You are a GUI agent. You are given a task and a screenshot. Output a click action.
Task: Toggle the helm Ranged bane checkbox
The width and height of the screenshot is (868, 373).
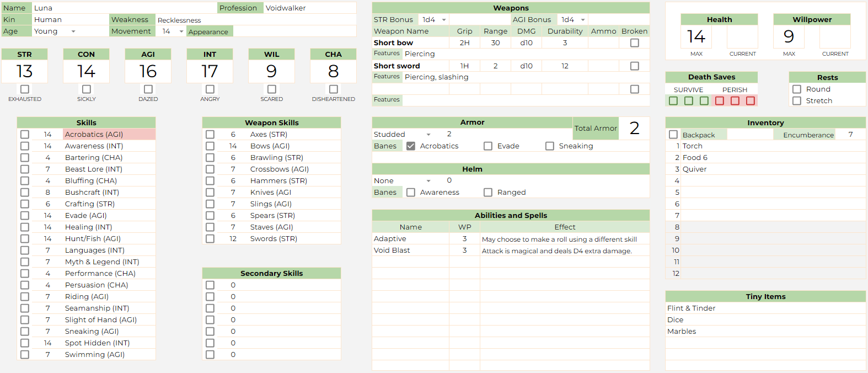tap(488, 192)
